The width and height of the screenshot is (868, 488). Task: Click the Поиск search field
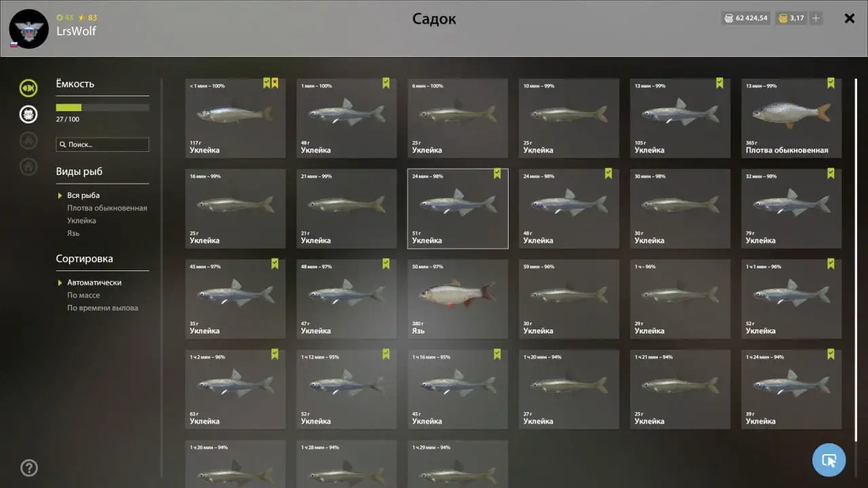point(102,144)
